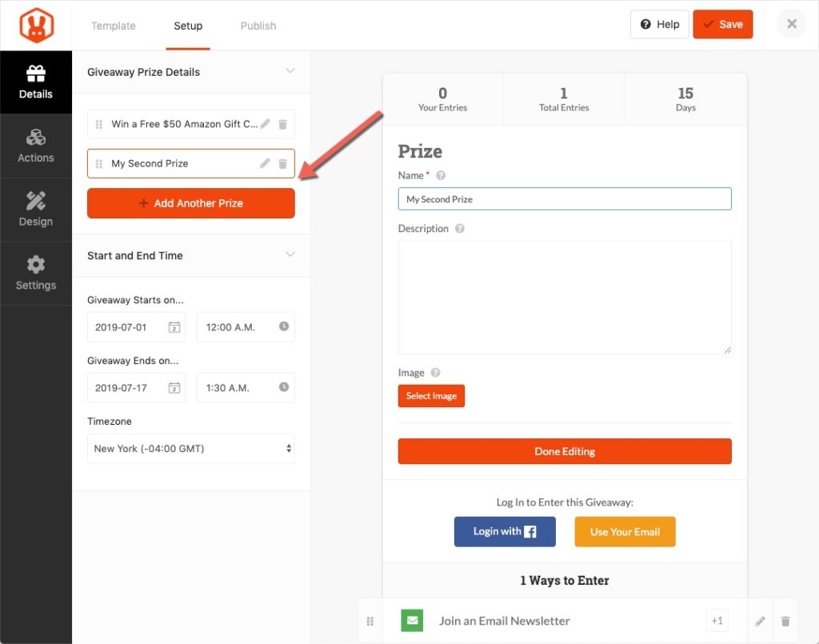The height and width of the screenshot is (644, 819).
Task: Delete the Join an Email Newsletter action
Action: pyautogui.click(x=785, y=621)
